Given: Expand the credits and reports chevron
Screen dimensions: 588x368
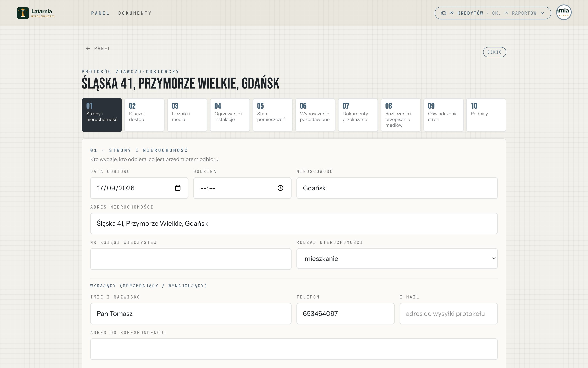Looking at the screenshot, I should [x=542, y=13].
